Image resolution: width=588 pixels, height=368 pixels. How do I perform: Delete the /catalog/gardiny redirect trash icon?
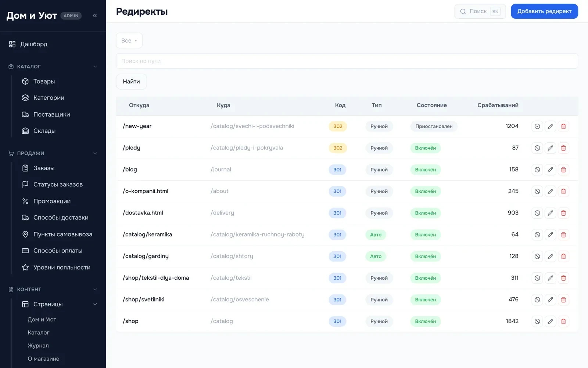click(563, 256)
